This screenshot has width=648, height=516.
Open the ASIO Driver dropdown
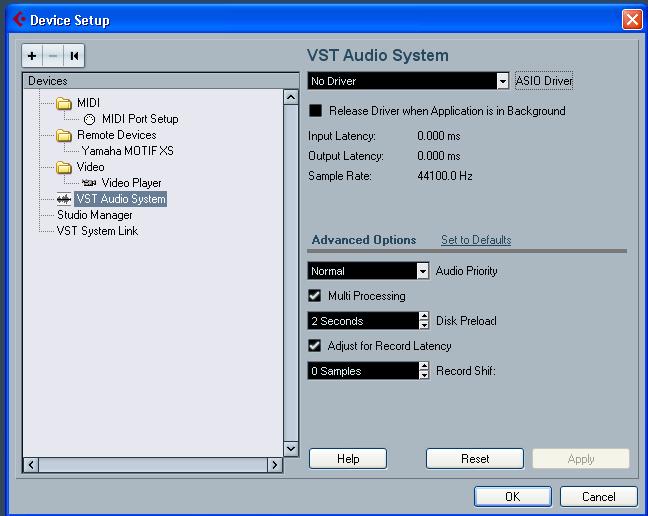point(503,81)
